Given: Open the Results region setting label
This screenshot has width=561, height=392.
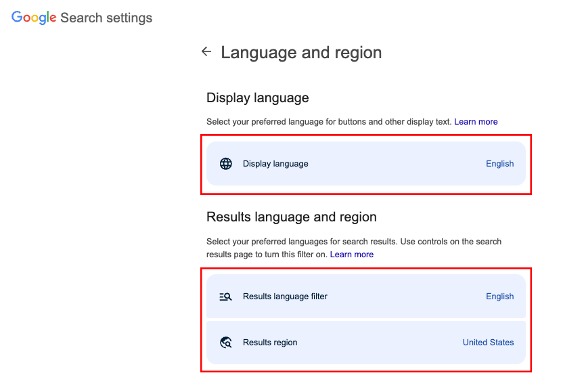Looking at the screenshot, I should [x=270, y=343].
